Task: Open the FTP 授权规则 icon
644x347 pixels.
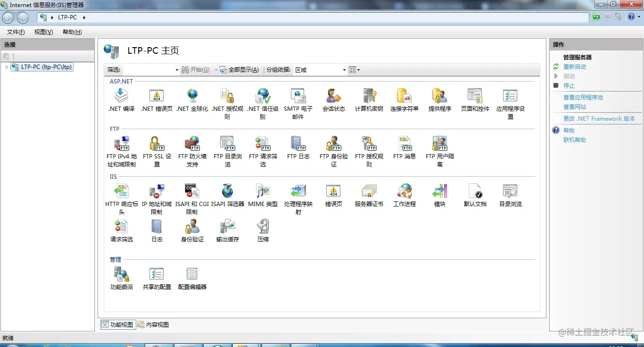Action: [369, 143]
